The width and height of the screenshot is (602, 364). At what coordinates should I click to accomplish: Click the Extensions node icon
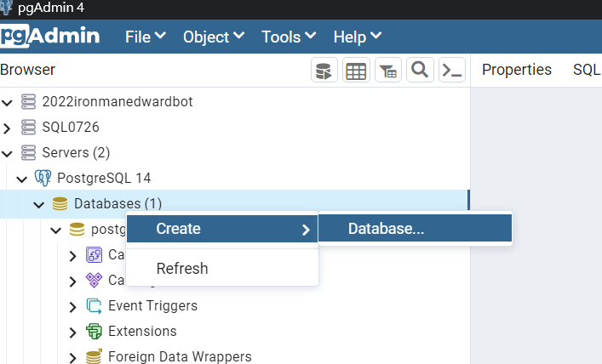pyautogui.click(x=94, y=331)
